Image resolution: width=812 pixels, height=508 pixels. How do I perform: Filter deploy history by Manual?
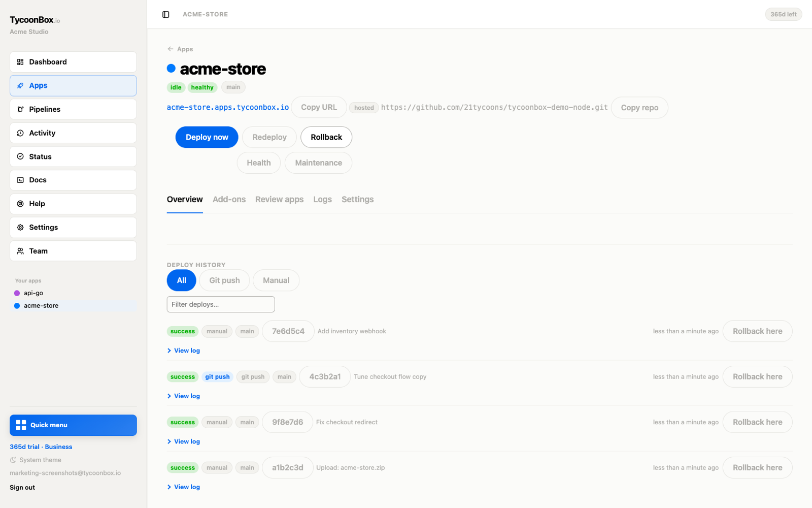[x=276, y=280]
